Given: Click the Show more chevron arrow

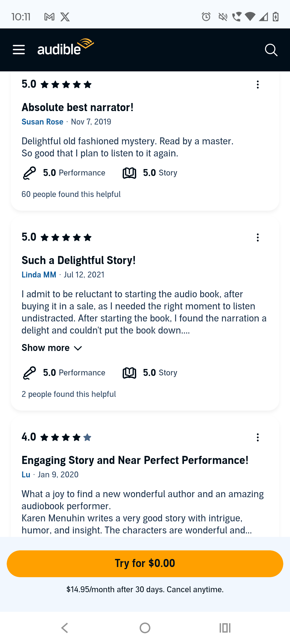Looking at the screenshot, I should pyautogui.click(x=78, y=348).
